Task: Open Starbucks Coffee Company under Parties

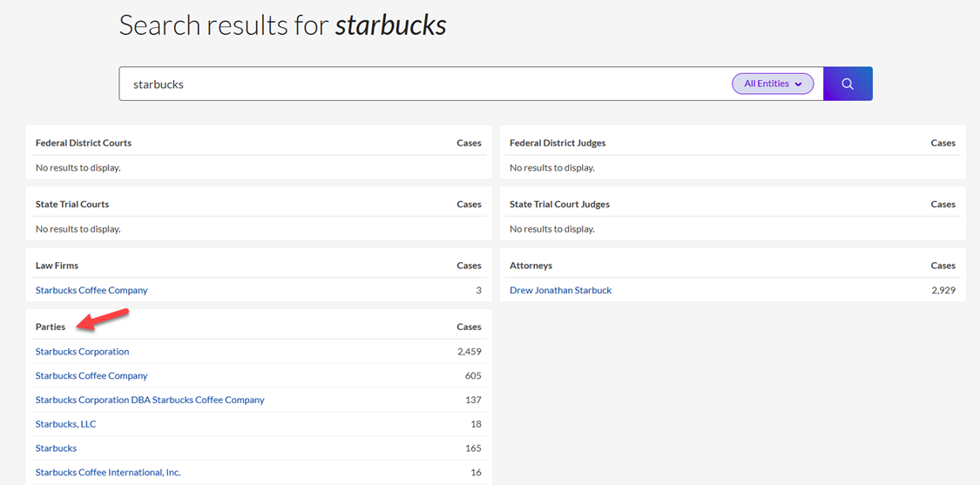Action: 91,376
